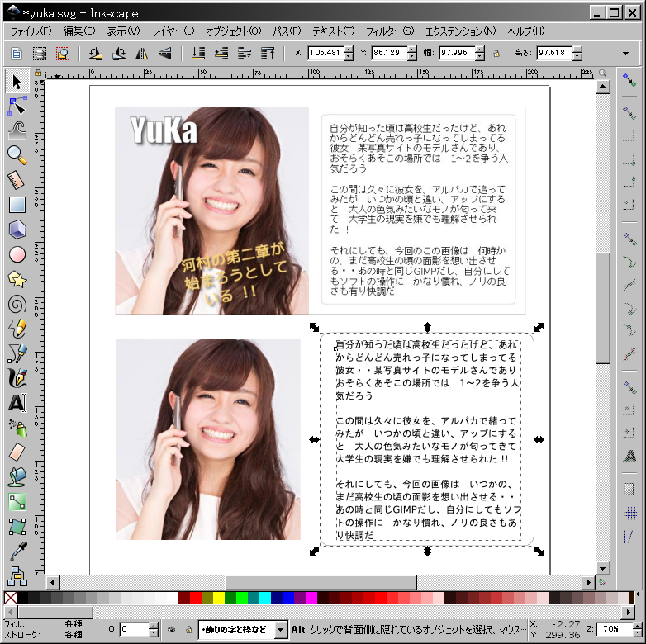
Task: Select the Pencil freehand tool
Action: [17, 329]
